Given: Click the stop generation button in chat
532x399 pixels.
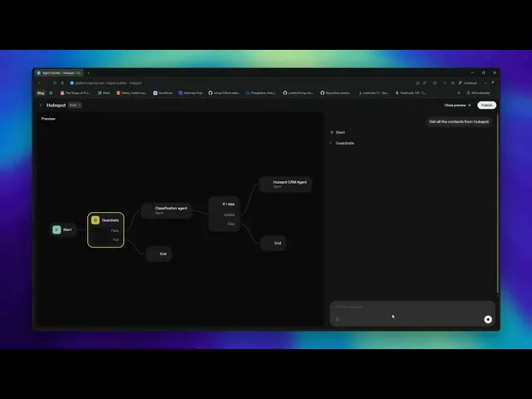Looking at the screenshot, I should (488, 319).
